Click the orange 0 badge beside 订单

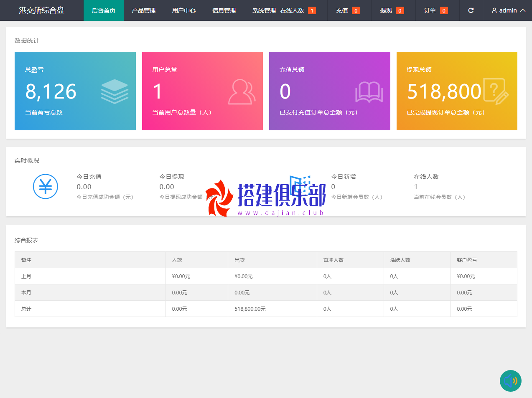[x=444, y=10]
